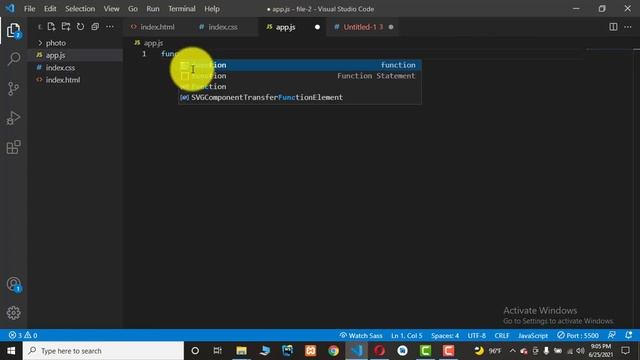Viewport: 640px width, 360px height.
Task: Collapse all folders in explorer
Action: tap(95, 27)
